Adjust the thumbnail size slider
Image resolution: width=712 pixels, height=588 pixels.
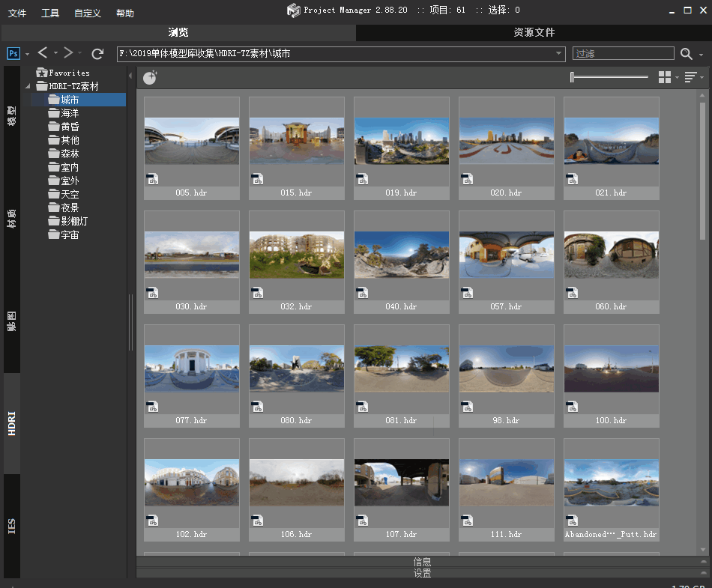pyautogui.click(x=609, y=77)
